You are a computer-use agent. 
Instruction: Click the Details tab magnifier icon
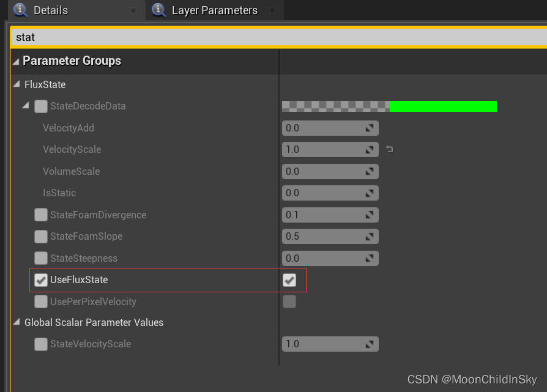pyautogui.click(x=21, y=10)
